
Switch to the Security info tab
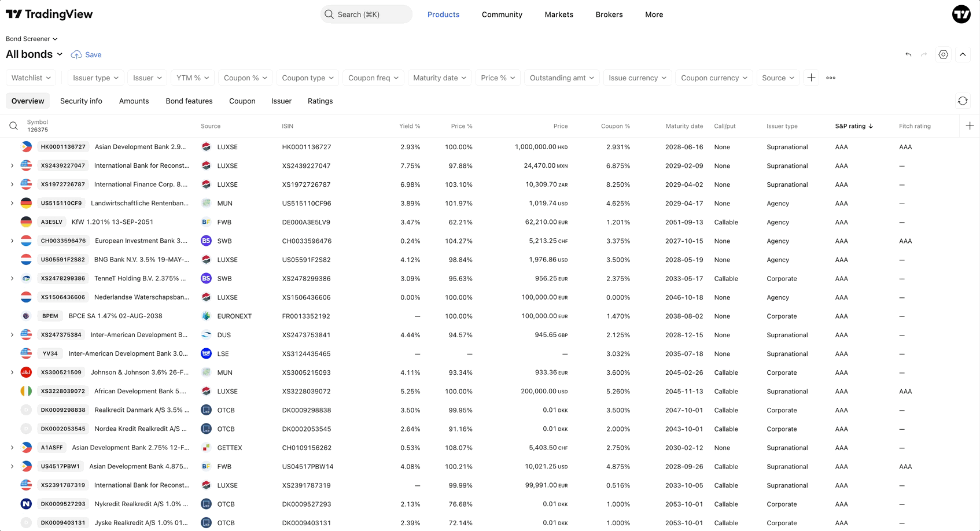(x=81, y=101)
